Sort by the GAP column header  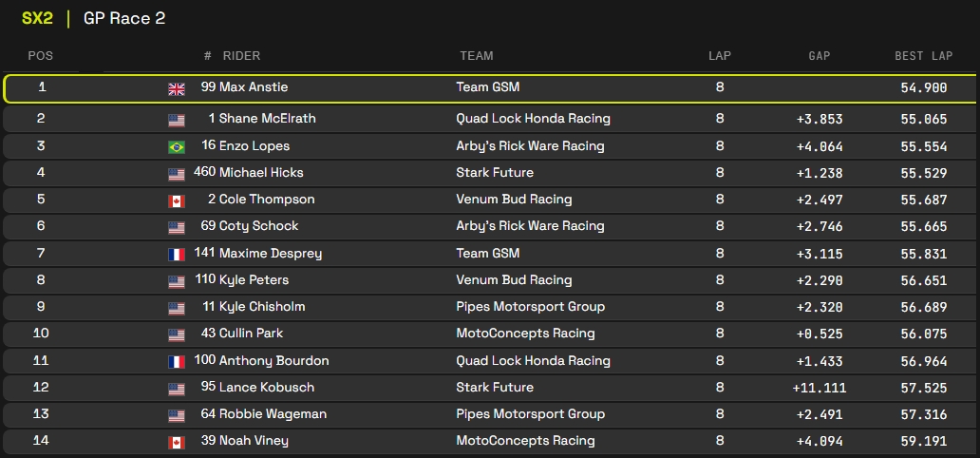pos(819,56)
